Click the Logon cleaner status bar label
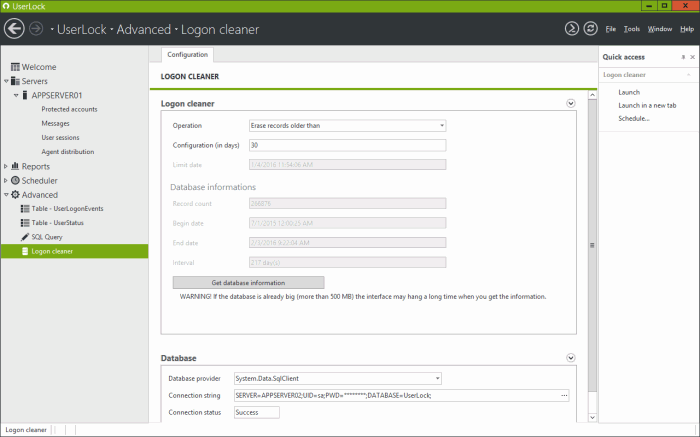The height and width of the screenshot is (437, 700). coord(26,430)
